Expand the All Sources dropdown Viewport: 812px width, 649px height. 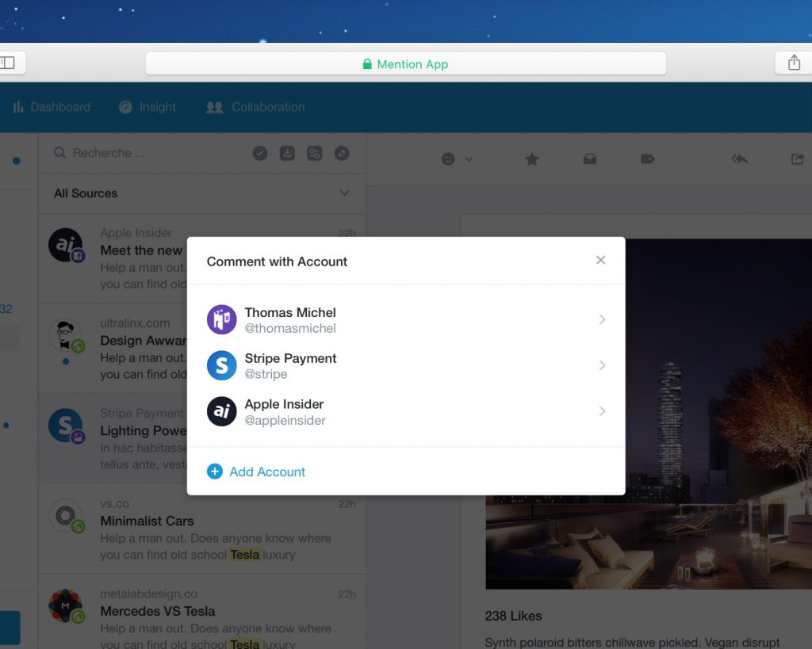point(202,193)
